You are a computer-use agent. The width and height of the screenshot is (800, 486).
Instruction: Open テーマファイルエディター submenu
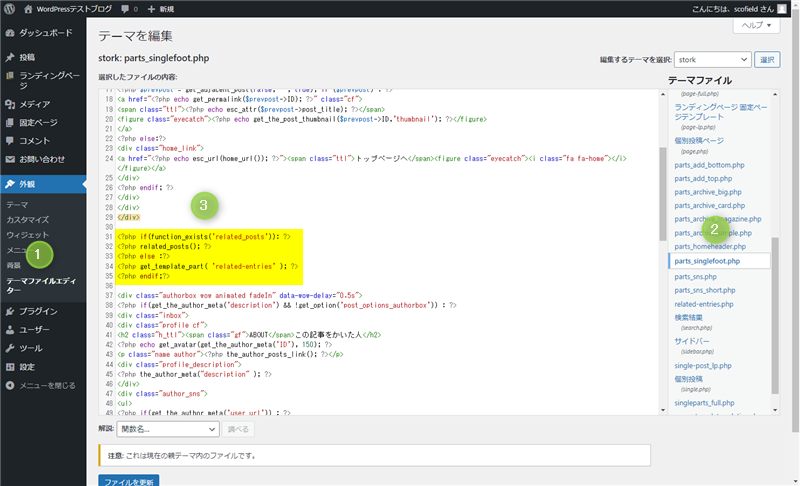click(41, 285)
